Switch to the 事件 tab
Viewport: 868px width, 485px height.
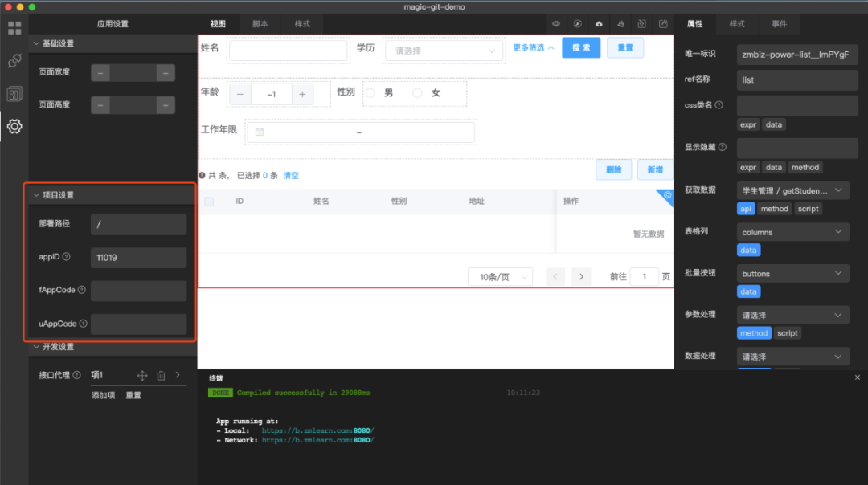[x=780, y=24]
